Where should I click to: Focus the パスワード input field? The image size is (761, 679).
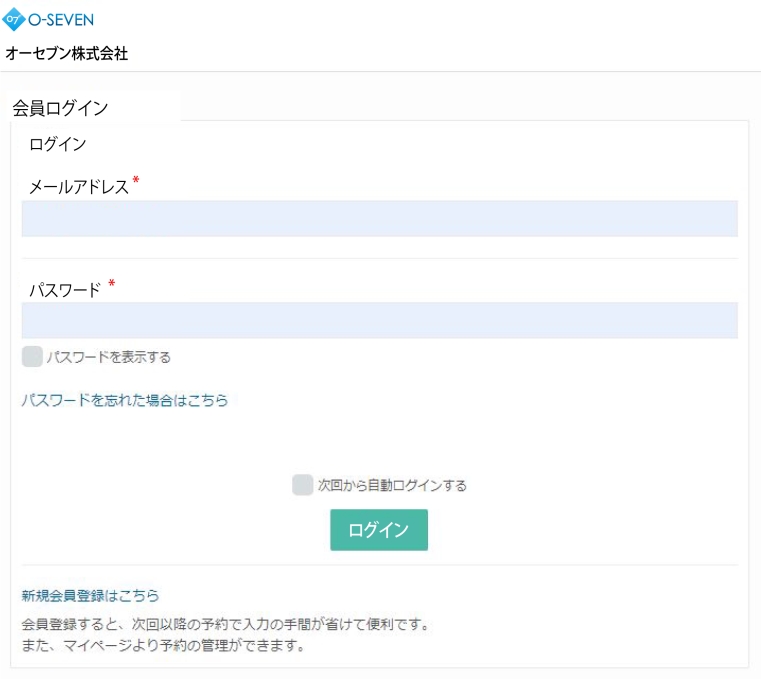[x=379, y=320]
